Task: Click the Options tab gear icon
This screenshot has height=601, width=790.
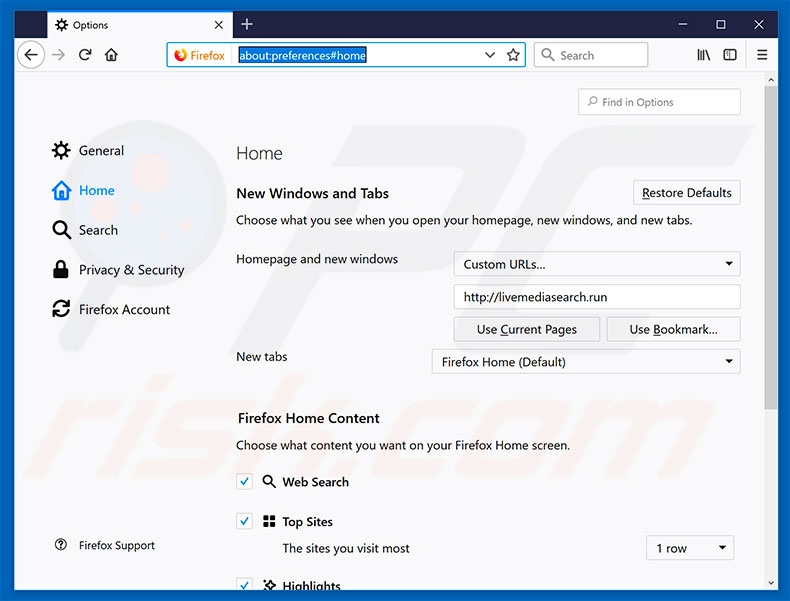Action: (61, 25)
